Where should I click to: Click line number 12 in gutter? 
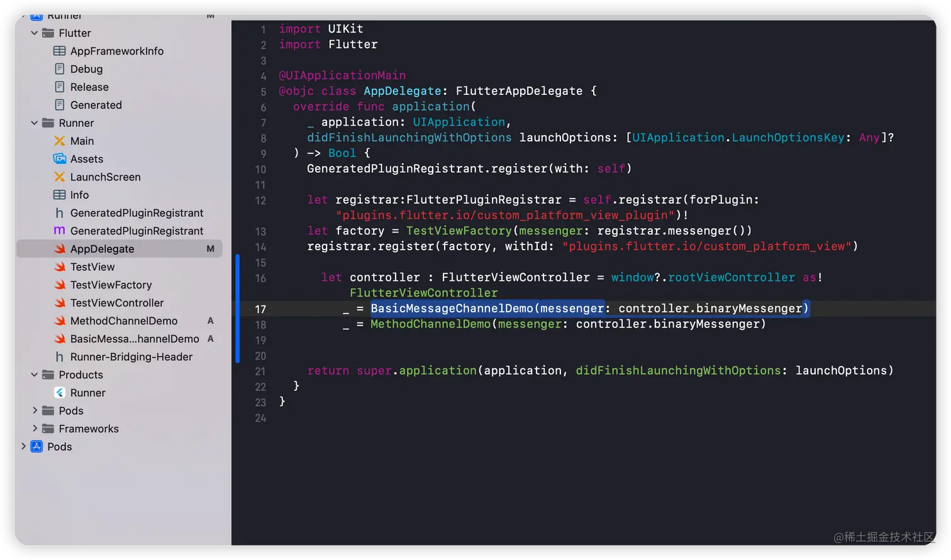260,200
